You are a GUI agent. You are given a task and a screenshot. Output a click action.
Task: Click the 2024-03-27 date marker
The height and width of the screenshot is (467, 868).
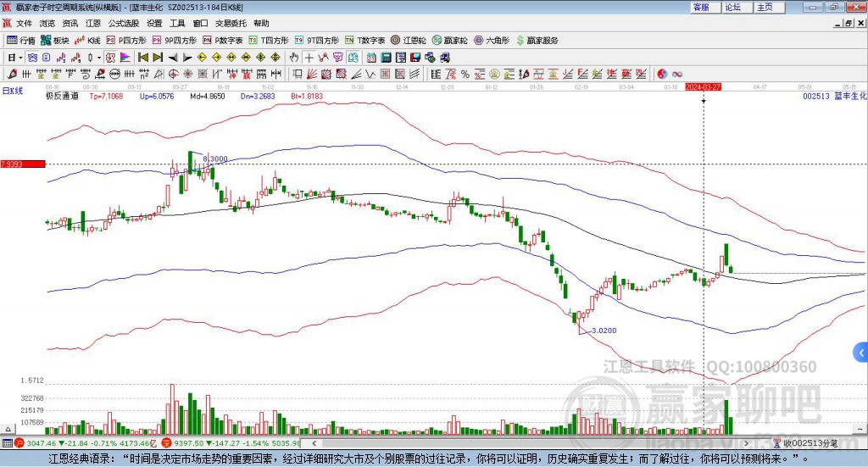(x=703, y=86)
